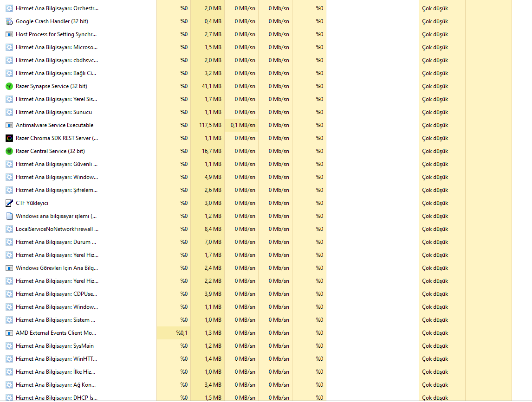Select the gear icon beside Hizmet Ana Bilgisayarı: Microso...
The width and height of the screenshot is (532, 402).
click(9, 47)
